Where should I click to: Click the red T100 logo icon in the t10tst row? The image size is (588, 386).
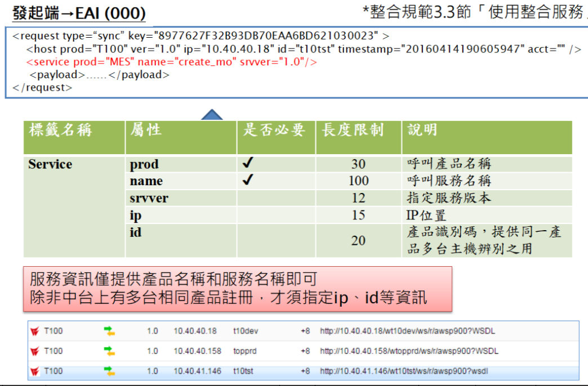[35, 371]
